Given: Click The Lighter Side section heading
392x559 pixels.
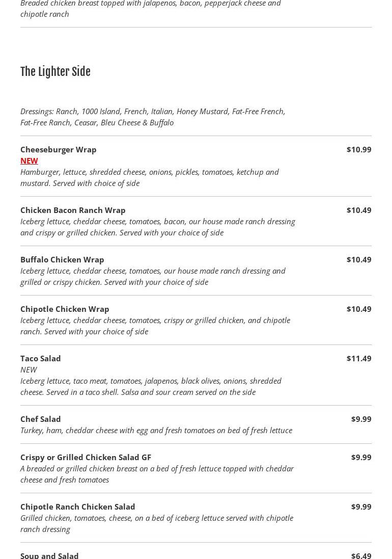Looking at the screenshot, I should click(55, 72).
